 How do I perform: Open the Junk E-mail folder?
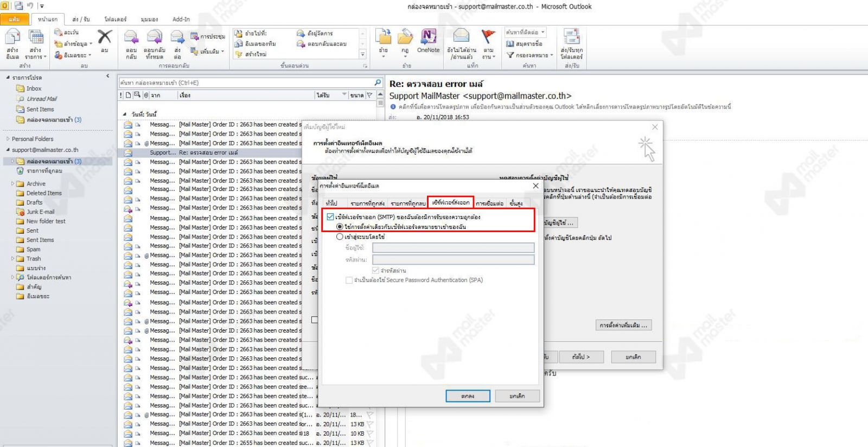click(40, 212)
